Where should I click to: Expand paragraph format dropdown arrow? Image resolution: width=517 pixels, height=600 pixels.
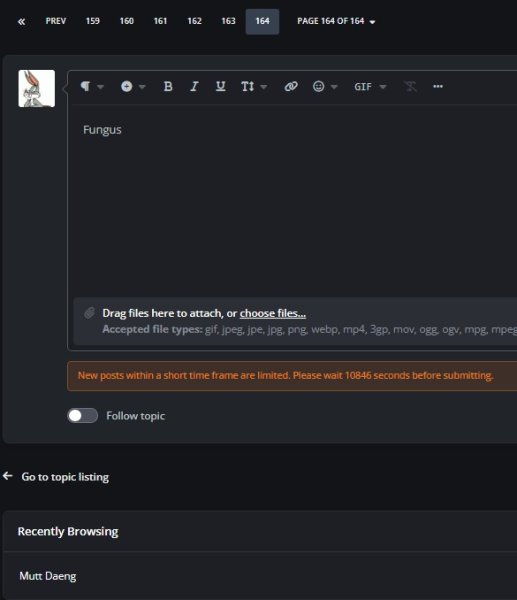100,87
